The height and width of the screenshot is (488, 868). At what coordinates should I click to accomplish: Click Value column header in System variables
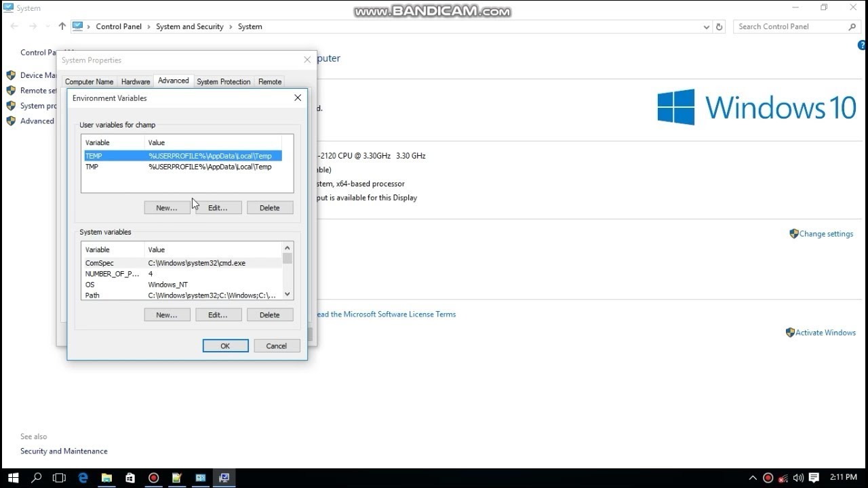pyautogui.click(x=213, y=249)
